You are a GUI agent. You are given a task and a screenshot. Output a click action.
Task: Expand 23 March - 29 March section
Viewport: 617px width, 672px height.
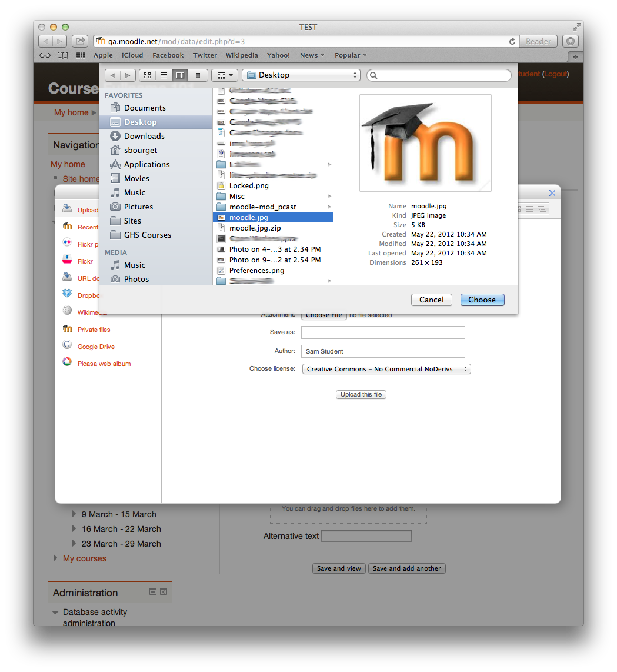74,543
